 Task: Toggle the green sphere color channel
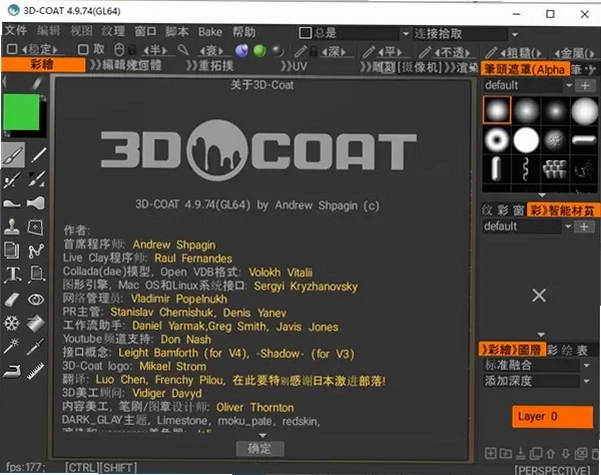(x=260, y=50)
